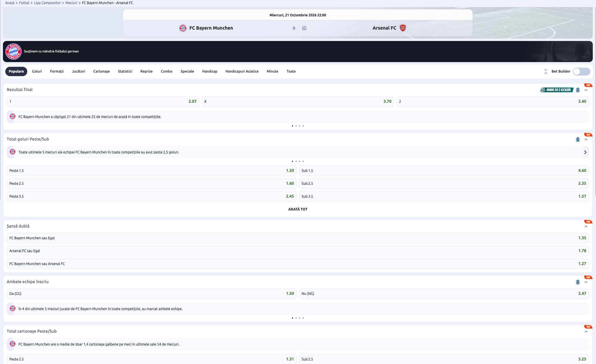
Task: Open the Handicapuri Asiatice tab
Action: 242,71
